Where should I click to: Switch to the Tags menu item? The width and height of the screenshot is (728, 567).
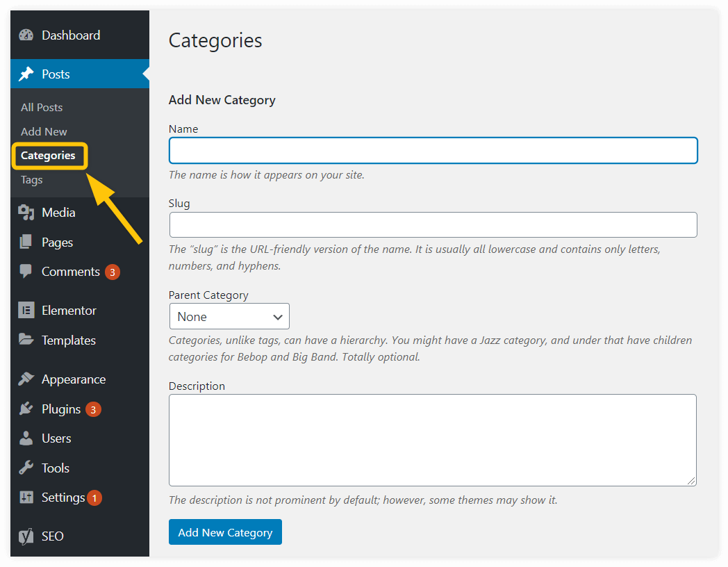pos(31,179)
